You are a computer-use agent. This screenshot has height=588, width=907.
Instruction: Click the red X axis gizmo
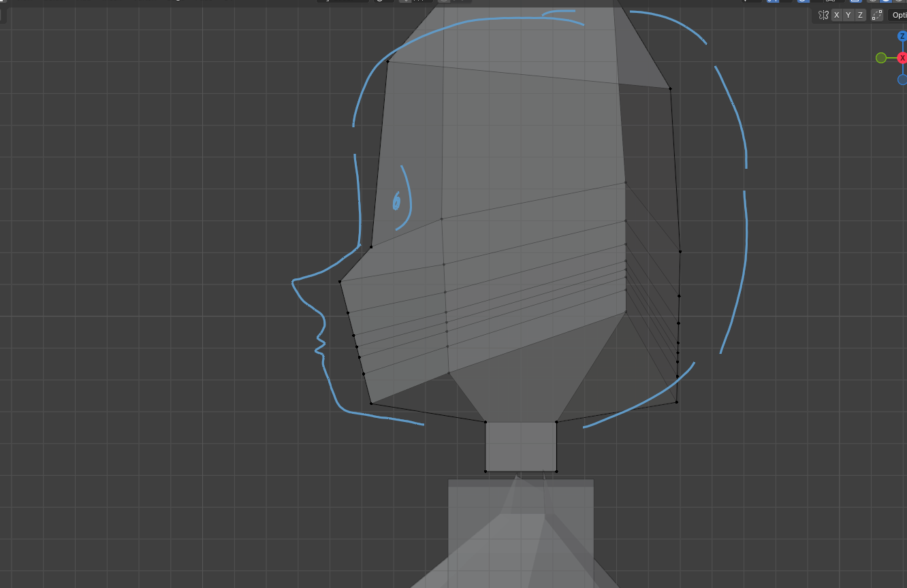(902, 58)
